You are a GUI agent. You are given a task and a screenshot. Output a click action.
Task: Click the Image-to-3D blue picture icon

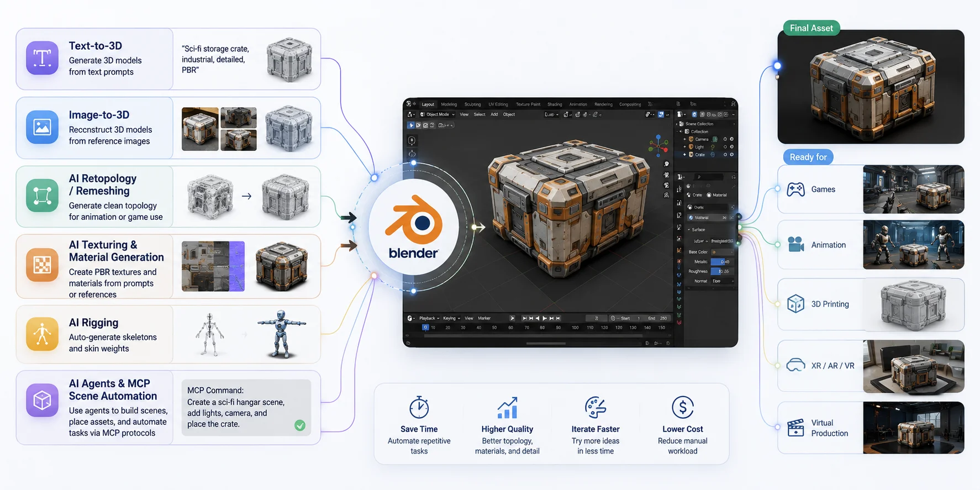[x=42, y=127]
